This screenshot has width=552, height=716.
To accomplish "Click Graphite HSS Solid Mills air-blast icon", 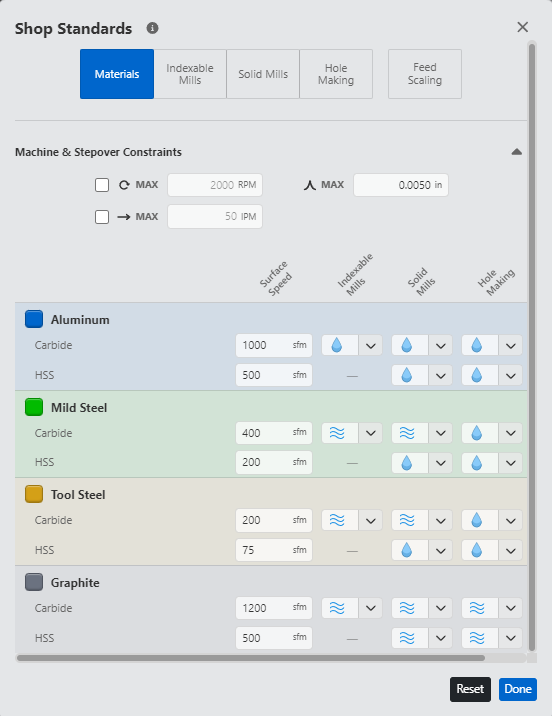I will point(407,638).
